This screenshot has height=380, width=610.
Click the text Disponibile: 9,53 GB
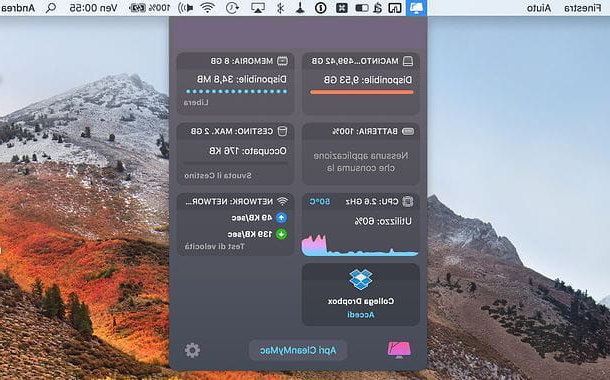click(x=368, y=80)
